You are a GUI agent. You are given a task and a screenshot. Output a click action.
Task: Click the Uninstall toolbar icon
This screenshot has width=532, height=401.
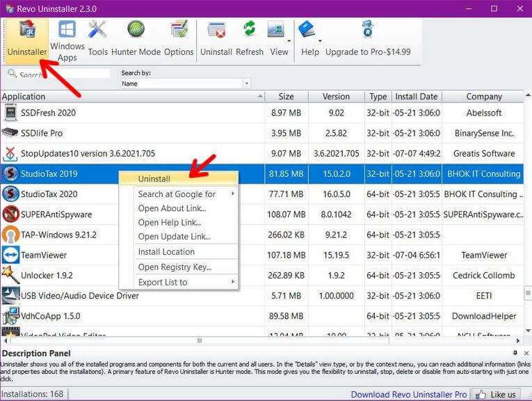[216, 30]
